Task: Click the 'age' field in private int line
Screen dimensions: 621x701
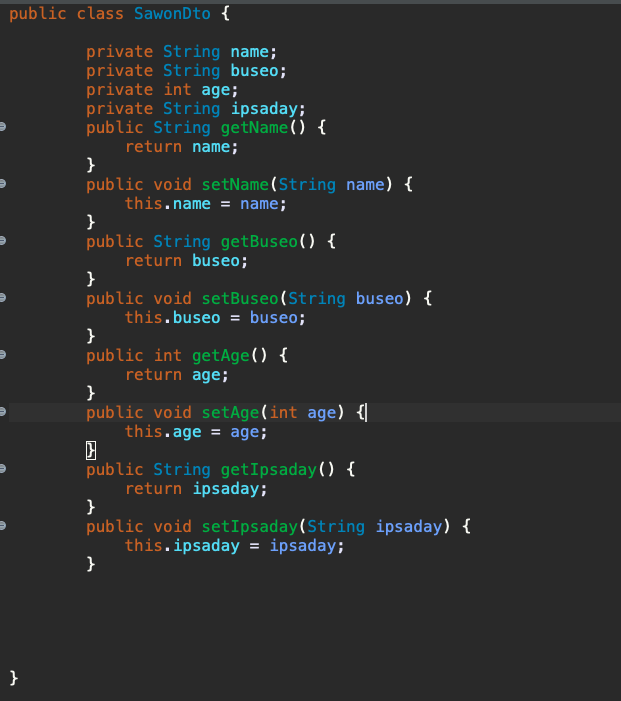Action: (x=215, y=90)
